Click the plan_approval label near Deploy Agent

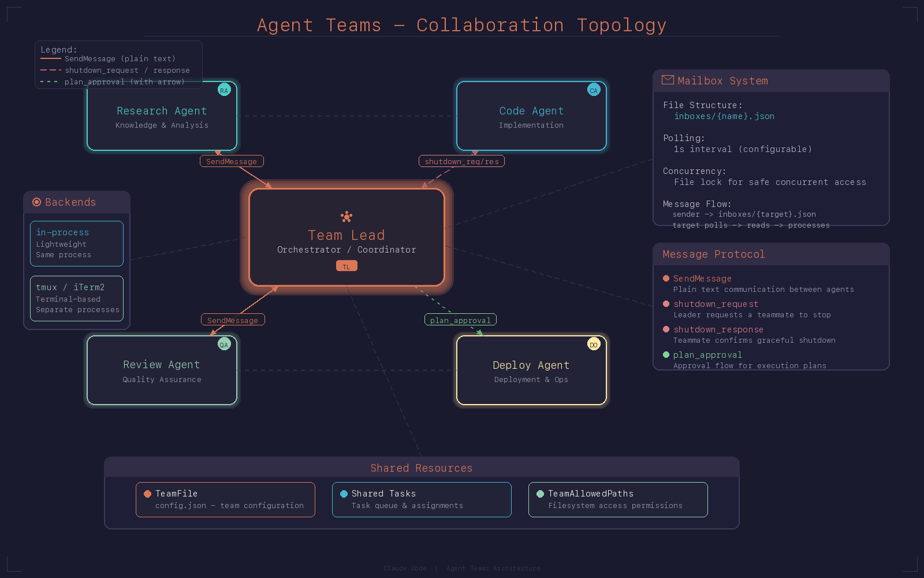[x=460, y=320]
